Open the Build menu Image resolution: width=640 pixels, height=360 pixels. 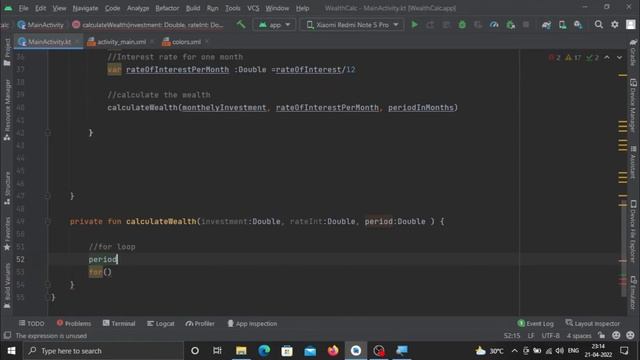point(193,8)
